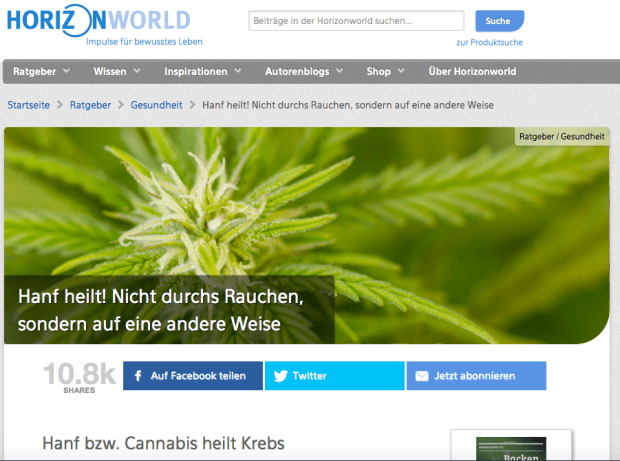This screenshot has height=461, width=620.
Task: Go to Über Horizonworld page
Action: pos(470,72)
